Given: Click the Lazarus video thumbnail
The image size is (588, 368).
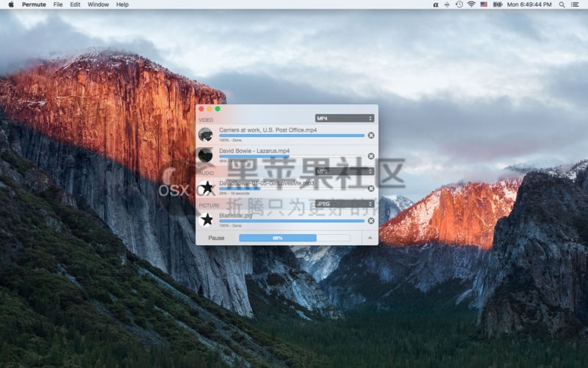Looking at the screenshot, I should point(206,155).
